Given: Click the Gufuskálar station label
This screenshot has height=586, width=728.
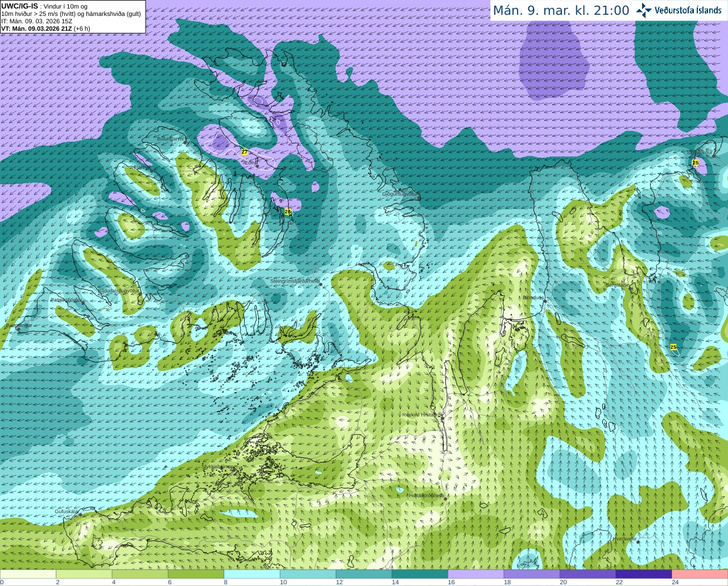Looking at the screenshot, I should [x=67, y=511].
